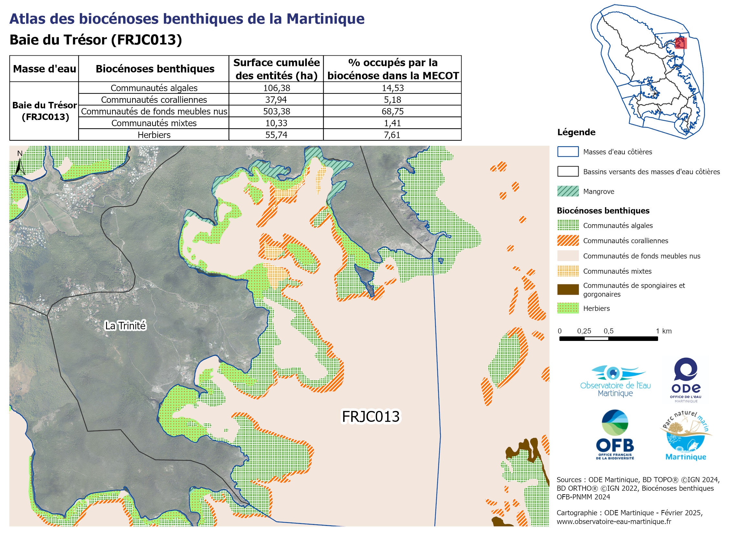This screenshot has width=756, height=535.
Task: Click the red square on Martinique inset map
Action: pyautogui.click(x=681, y=43)
